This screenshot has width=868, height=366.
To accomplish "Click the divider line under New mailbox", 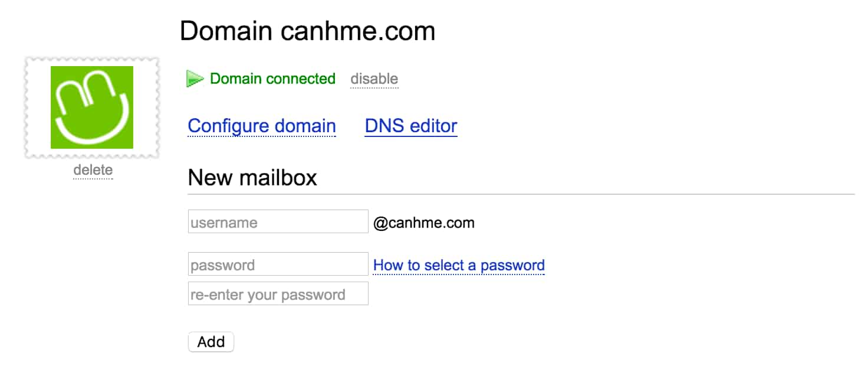I will click(521, 194).
